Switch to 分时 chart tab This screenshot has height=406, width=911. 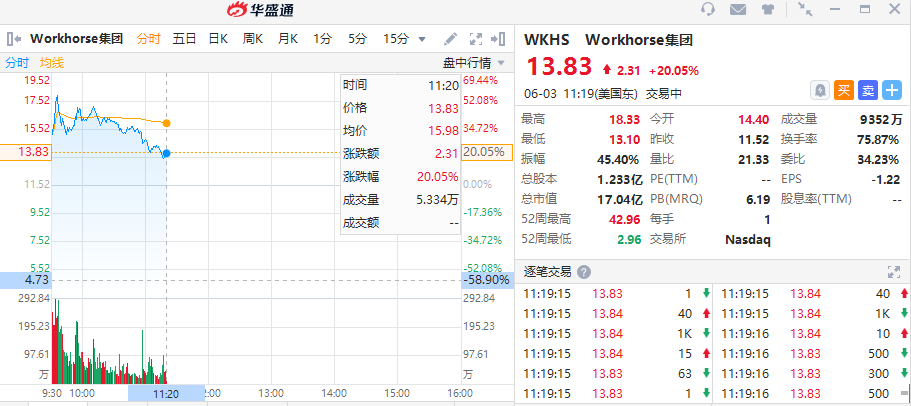pyautogui.click(x=149, y=39)
